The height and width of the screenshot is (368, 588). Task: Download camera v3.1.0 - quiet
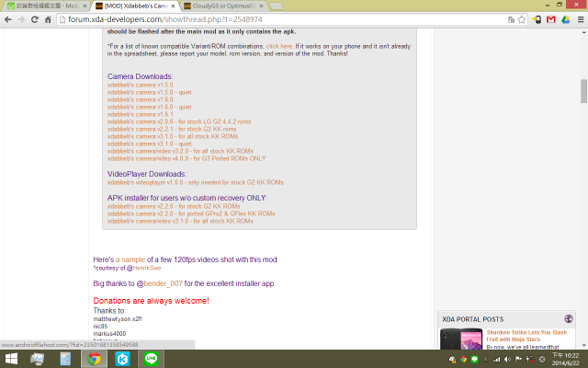149,144
